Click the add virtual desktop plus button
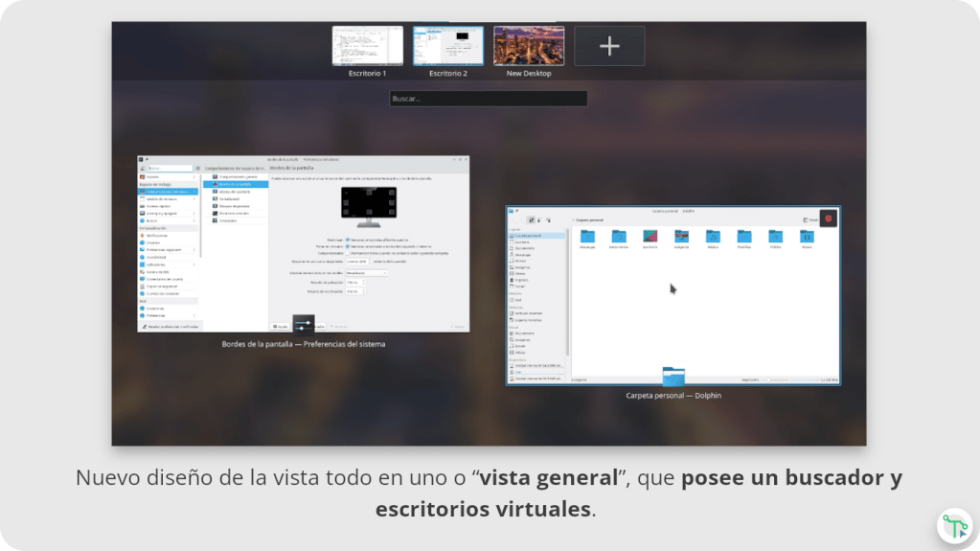The height and width of the screenshot is (551, 980). pos(609,46)
